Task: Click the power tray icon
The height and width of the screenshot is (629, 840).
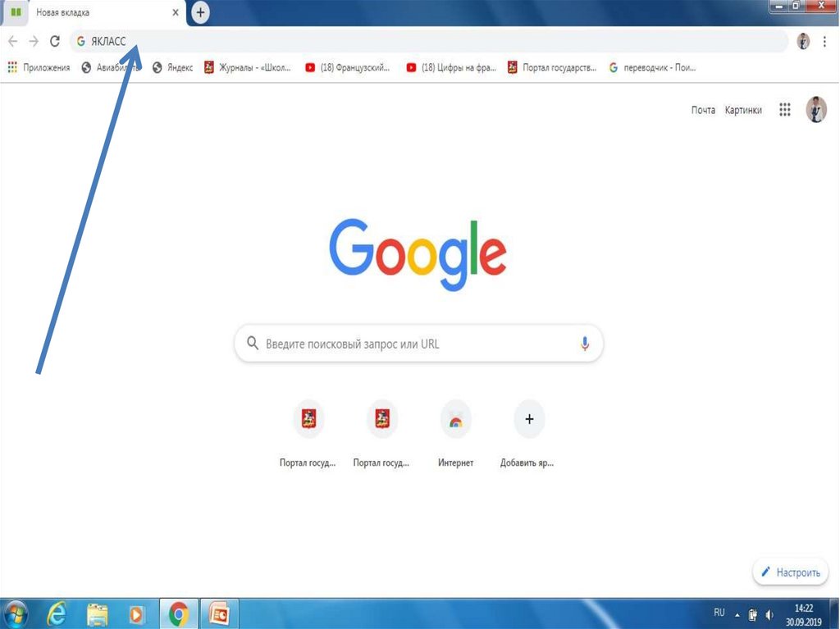Action: pos(753,614)
